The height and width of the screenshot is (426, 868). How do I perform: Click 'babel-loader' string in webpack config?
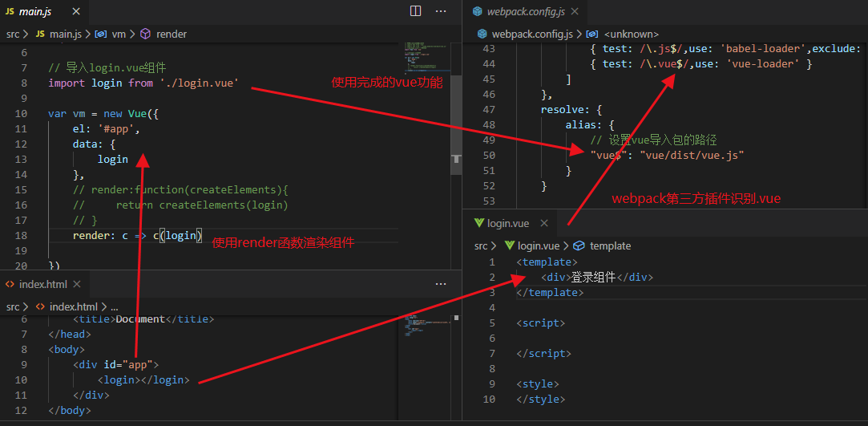(762, 49)
